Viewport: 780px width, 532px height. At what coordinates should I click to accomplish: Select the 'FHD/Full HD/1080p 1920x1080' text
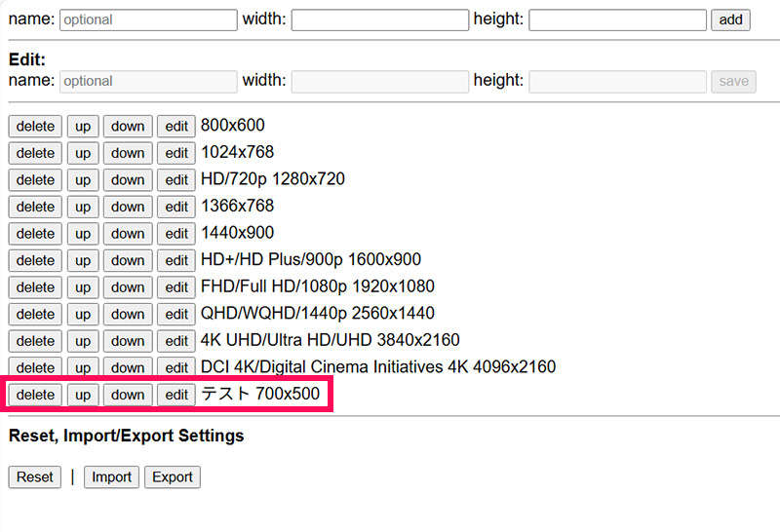[x=318, y=286]
